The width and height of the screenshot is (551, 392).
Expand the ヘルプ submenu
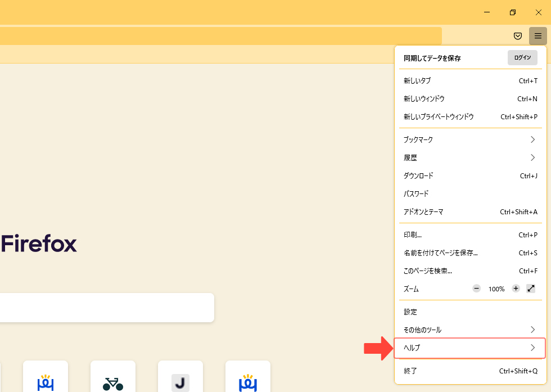click(470, 348)
